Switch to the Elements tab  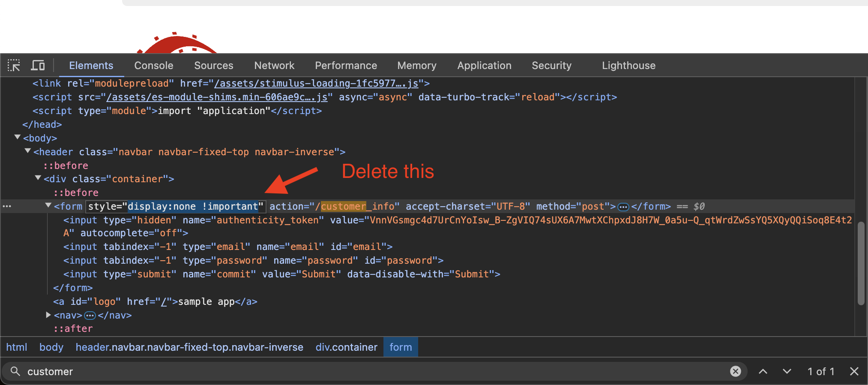[91, 66]
